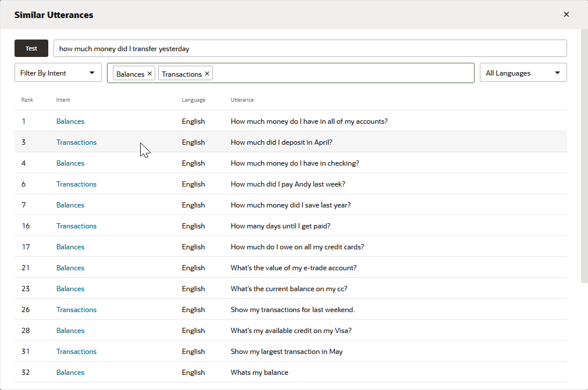
Task: Open the Transactions intent at rank 3
Action: click(76, 142)
